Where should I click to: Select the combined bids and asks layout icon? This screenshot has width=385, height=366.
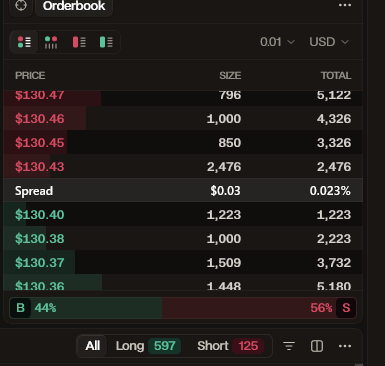[x=24, y=42]
